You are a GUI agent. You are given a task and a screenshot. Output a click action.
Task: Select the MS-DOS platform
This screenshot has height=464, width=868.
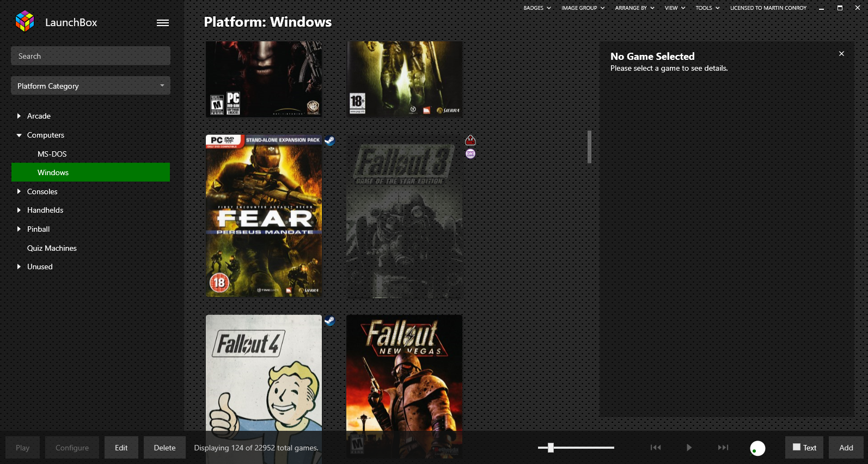click(x=52, y=154)
